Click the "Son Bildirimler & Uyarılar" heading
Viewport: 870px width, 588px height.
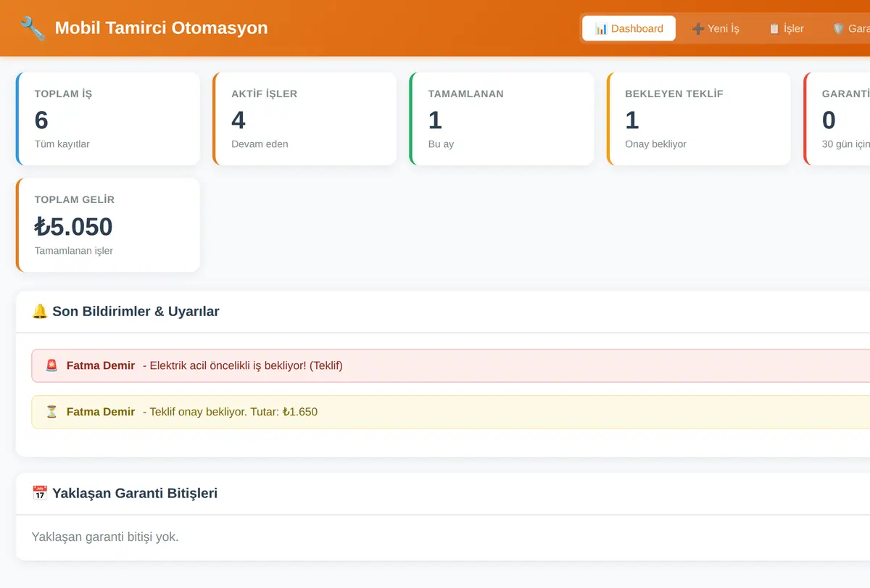click(136, 312)
